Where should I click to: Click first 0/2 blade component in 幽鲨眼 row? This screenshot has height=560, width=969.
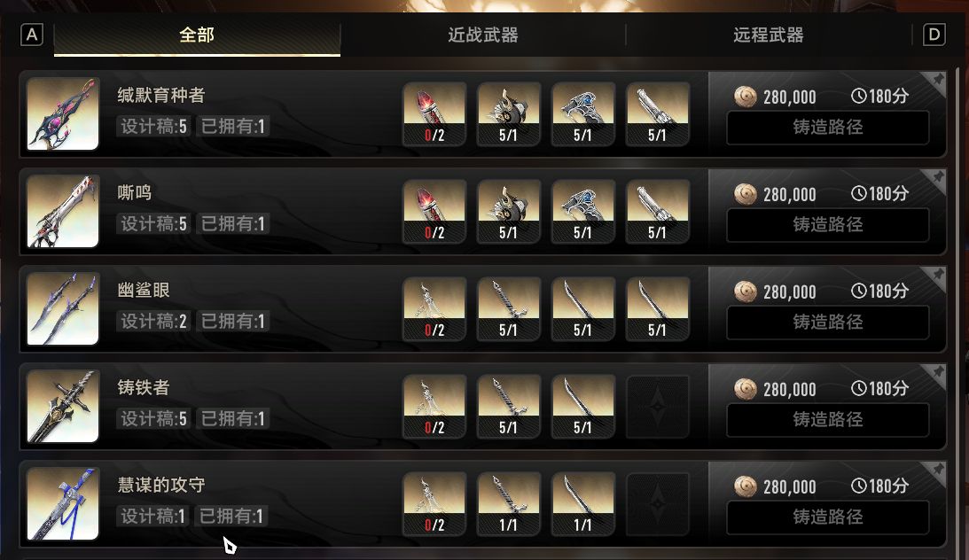(434, 309)
